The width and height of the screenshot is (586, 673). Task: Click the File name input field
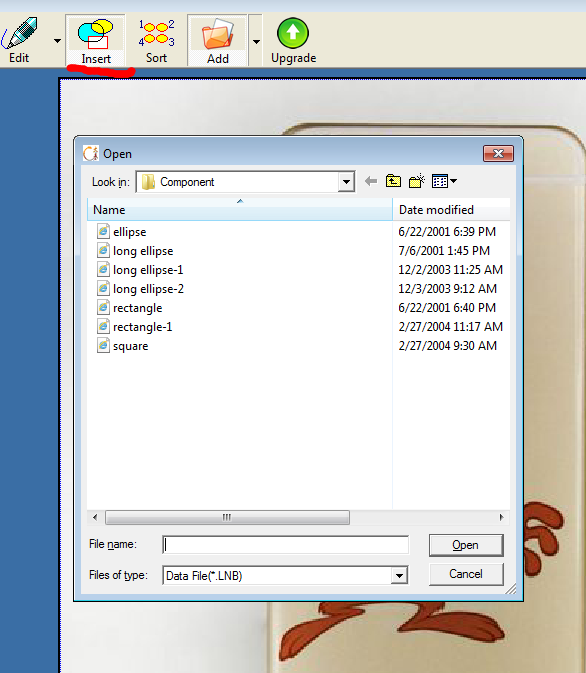[285, 545]
